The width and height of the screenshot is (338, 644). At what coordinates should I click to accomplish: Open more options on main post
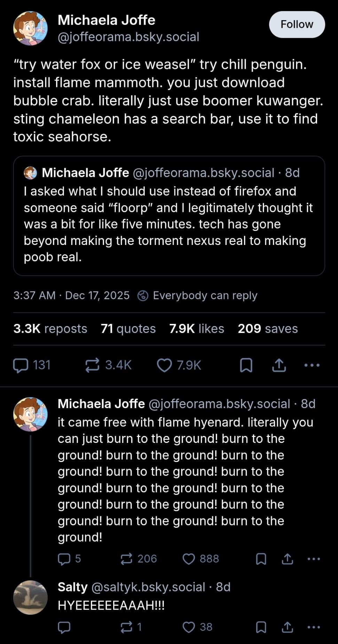[x=312, y=365]
